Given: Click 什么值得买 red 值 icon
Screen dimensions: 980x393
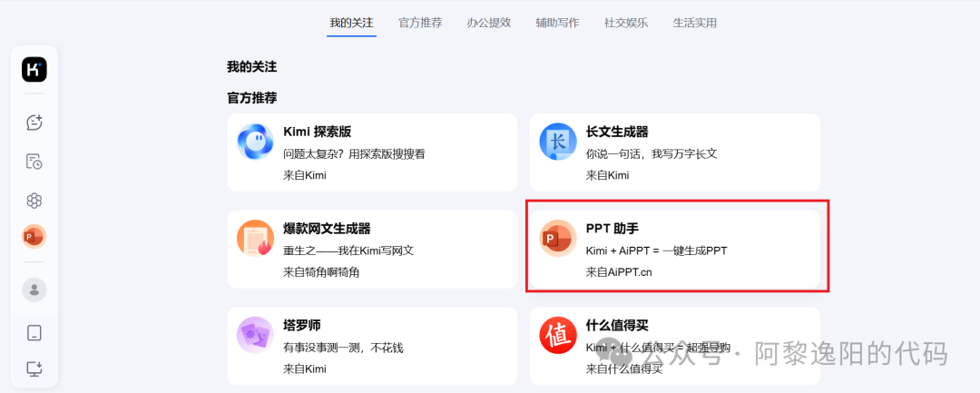Looking at the screenshot, I should [558, 336].
